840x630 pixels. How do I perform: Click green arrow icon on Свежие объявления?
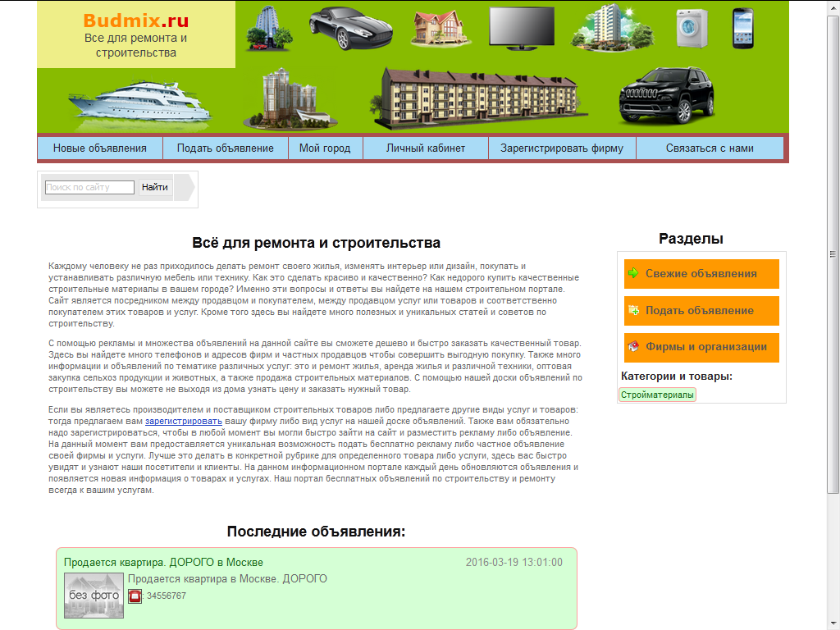[x=633, y=273]
